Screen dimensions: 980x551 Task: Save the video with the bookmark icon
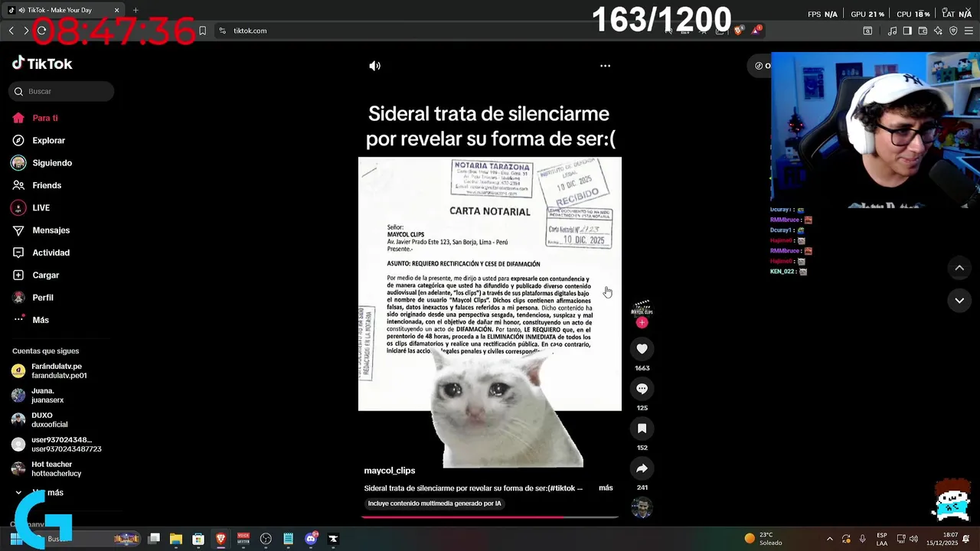click(642, 429)
